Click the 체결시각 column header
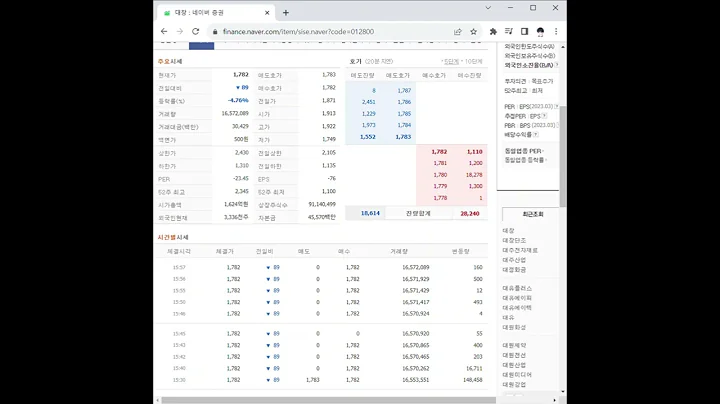The image size is (720, 404). [x=179, y=252]
